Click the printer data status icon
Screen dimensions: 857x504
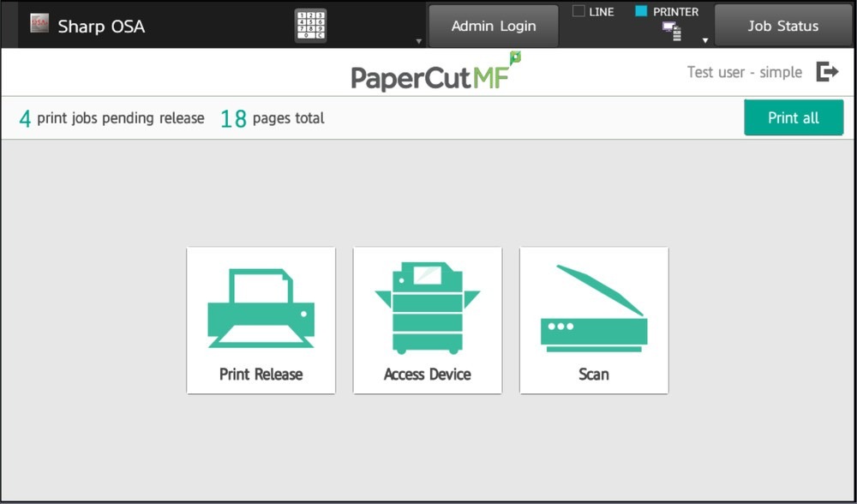pyautogui.click(x=671, y=32)
